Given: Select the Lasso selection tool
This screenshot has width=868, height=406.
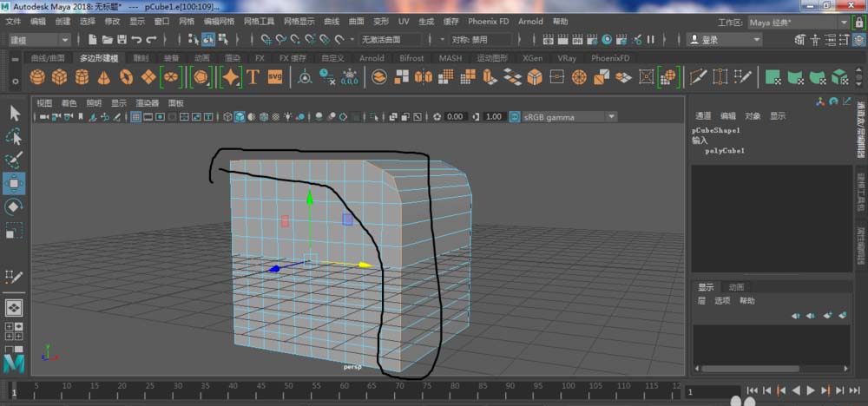Looking at the screenshot, I should coord(14,136).
